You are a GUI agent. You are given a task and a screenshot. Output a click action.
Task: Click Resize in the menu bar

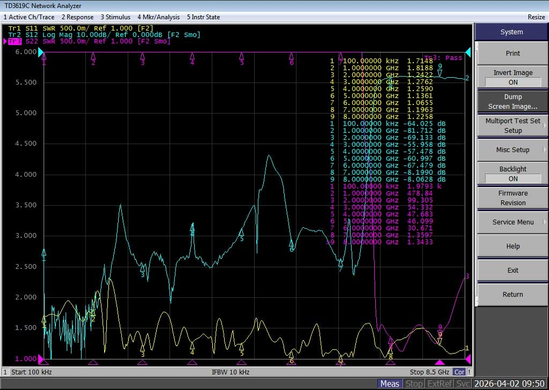pyautogui.click(x=536, y=17)
